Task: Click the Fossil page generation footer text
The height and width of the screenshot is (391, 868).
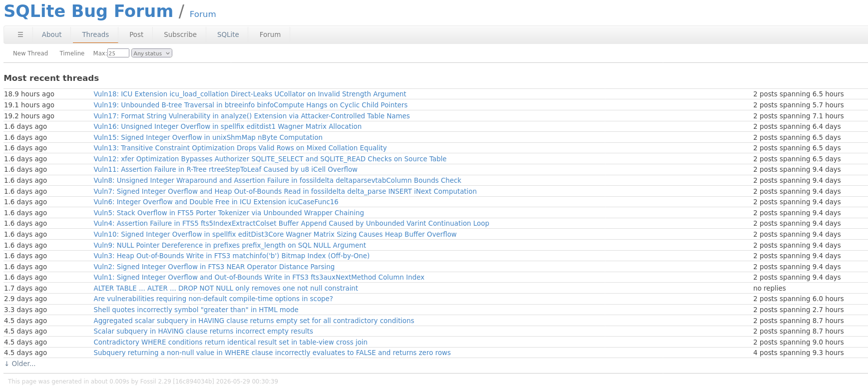Action: 143,382
